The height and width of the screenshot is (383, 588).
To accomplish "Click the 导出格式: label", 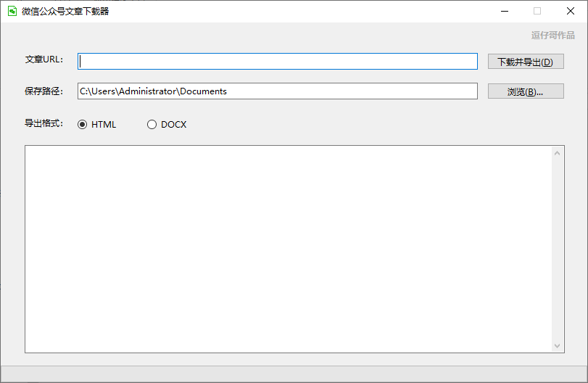I will 44,123.
